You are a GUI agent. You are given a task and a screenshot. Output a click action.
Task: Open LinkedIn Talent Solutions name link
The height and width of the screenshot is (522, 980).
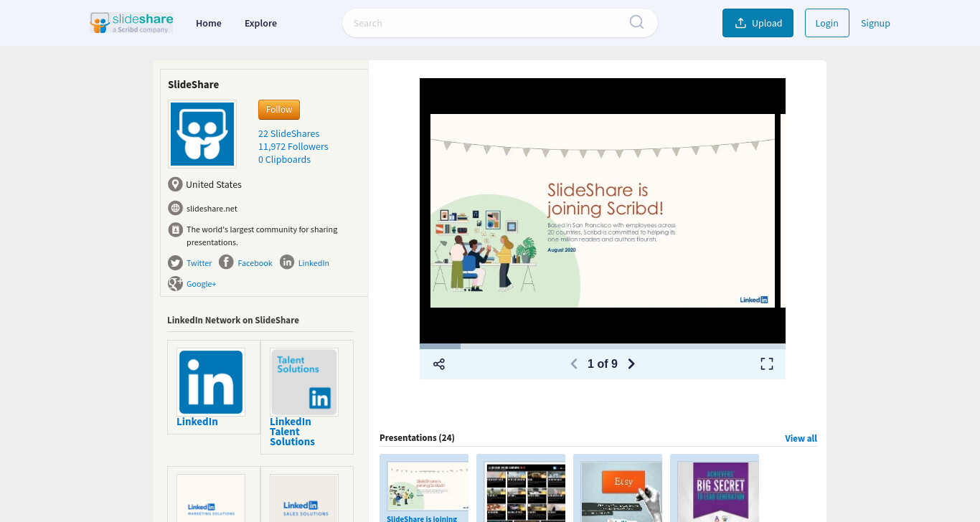[292, 432]
